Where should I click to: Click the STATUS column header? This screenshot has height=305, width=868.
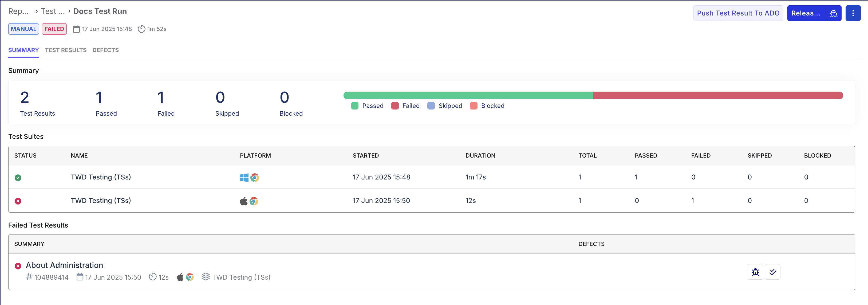[x=25, y=156]
